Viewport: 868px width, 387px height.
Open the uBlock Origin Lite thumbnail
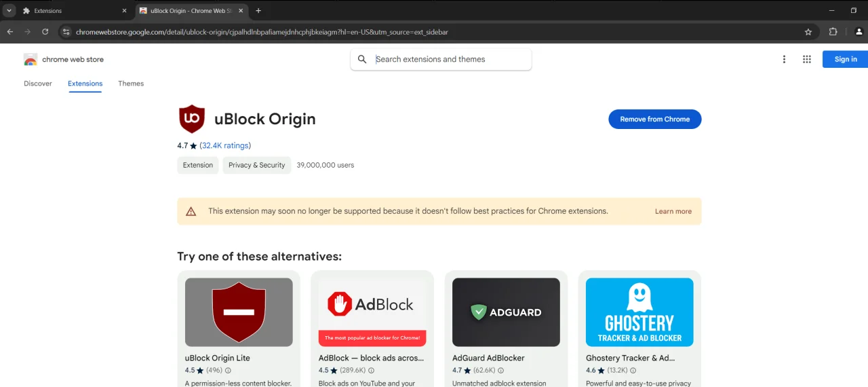click(x=239, y=312)
